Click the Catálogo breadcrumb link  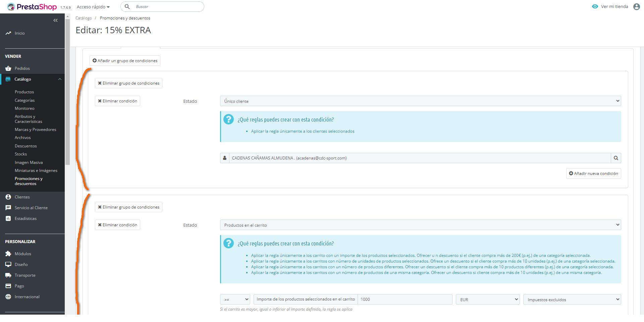(84, 18)
